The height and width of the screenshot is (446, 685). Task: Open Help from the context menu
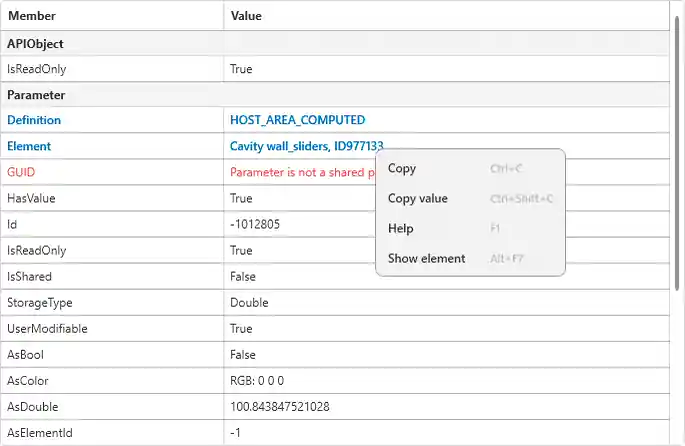pyautogui.click(x=401, y=229)
